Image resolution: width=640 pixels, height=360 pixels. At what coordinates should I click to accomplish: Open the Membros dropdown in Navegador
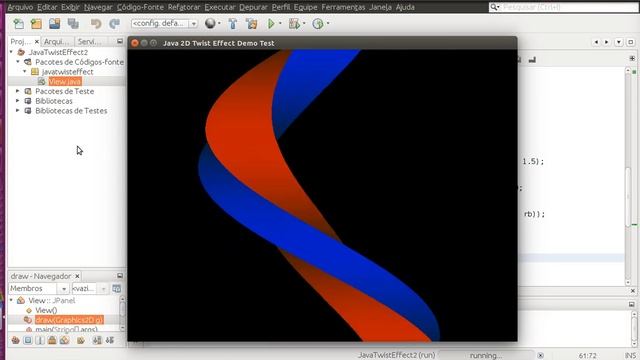tap(39, 289)
